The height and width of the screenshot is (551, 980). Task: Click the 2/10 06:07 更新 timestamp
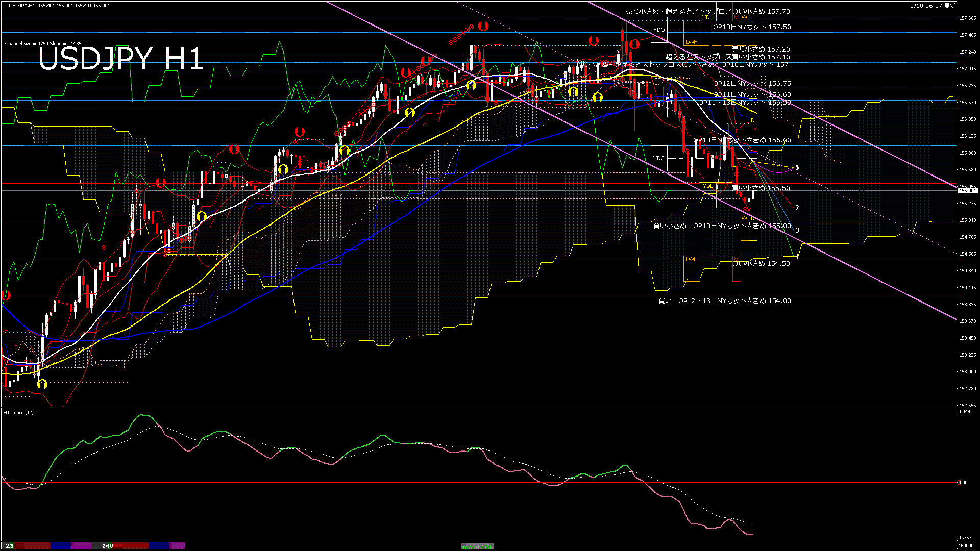(x=933, y=6)
